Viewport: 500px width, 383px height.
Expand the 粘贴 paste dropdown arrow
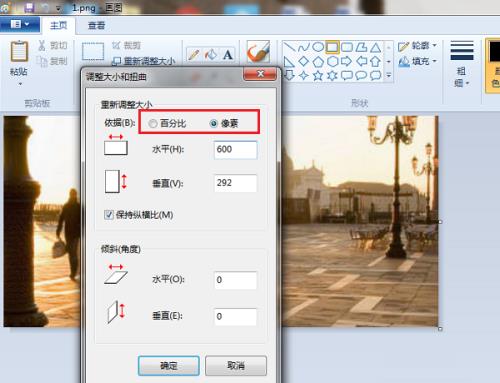click(x=20, y=84)
